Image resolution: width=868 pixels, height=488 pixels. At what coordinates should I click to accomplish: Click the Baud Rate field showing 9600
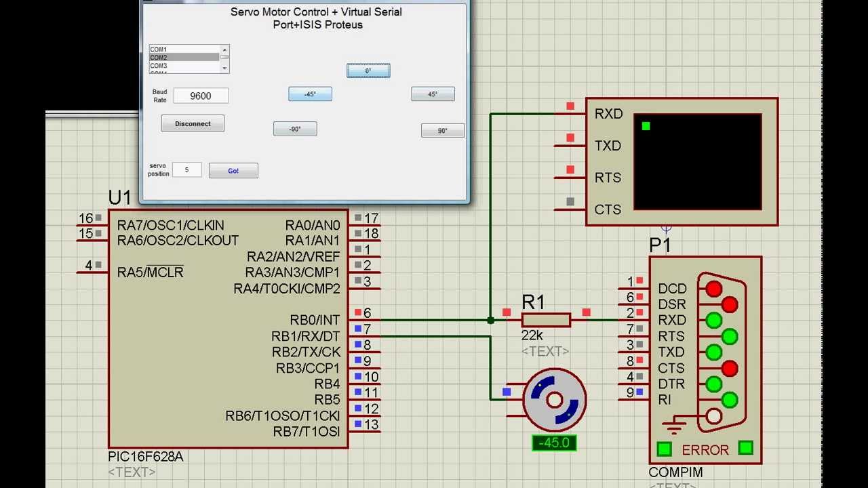[201, 96]
